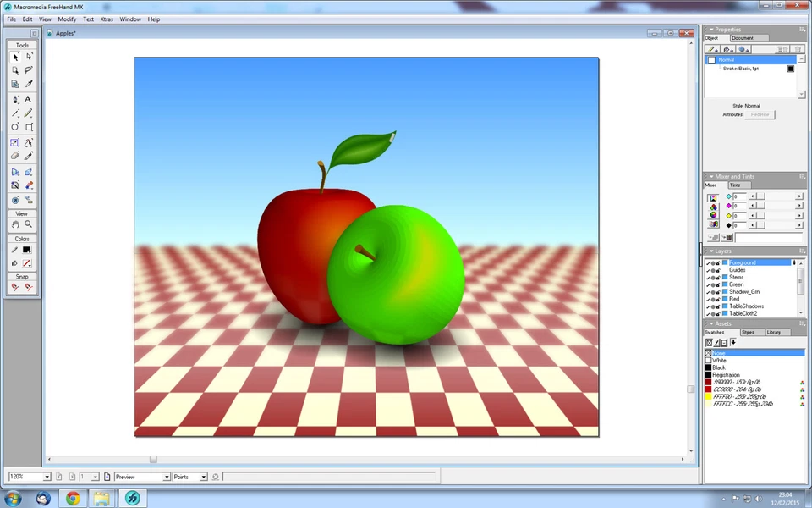This screenshot has width=812, height=508.
Task: Expand the units dropdown showing Points
Action: 201,477
